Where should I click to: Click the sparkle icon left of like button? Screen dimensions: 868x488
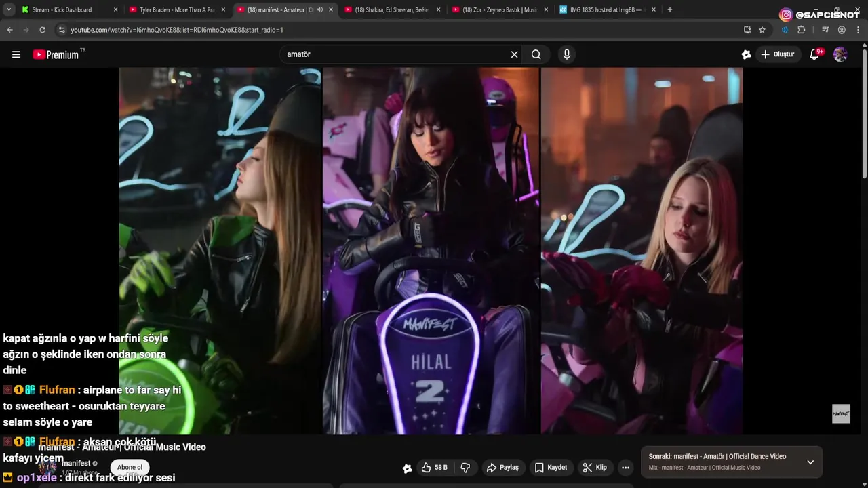(x=407, y=468)
